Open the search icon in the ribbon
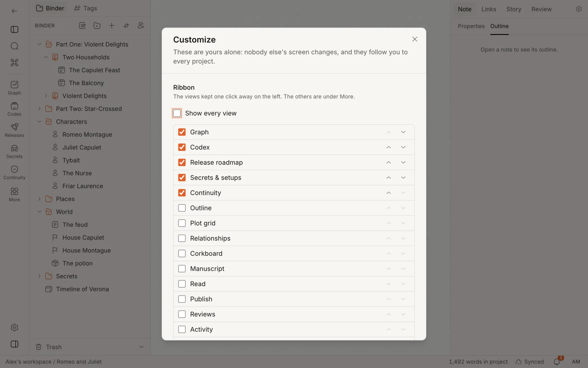Viewport: 588px width, 368px height. point(14,46)
